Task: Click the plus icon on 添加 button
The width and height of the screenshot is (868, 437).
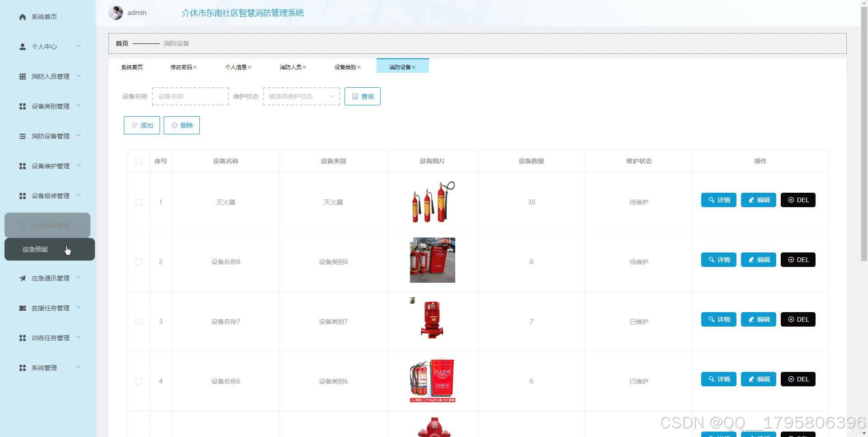Action: [134, 125]
